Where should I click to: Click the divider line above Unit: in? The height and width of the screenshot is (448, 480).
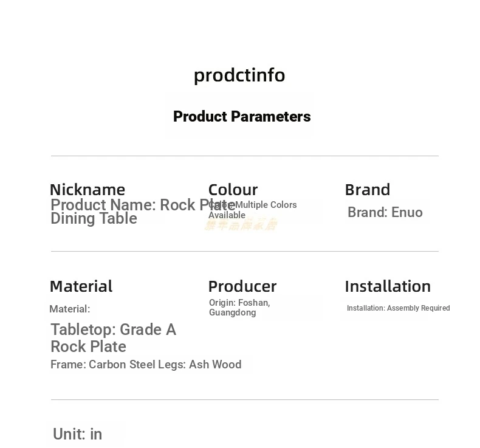pos(245,399)
